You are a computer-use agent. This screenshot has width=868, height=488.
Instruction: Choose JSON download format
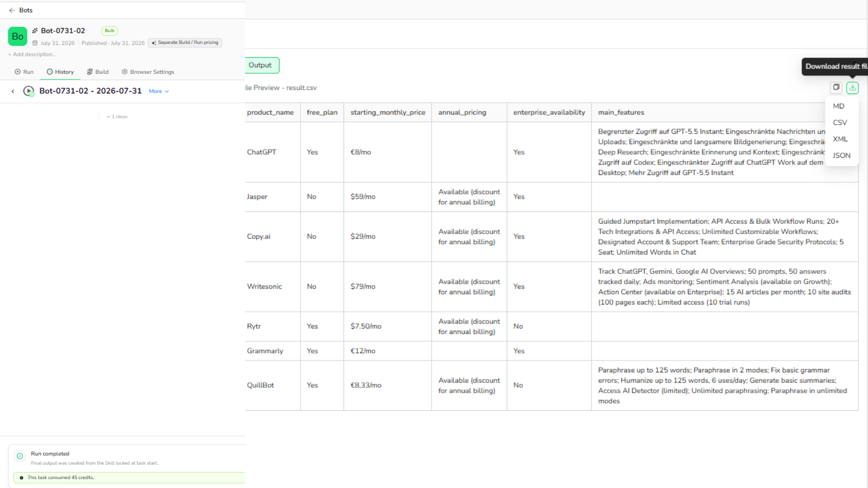click(x=842, y=155)
